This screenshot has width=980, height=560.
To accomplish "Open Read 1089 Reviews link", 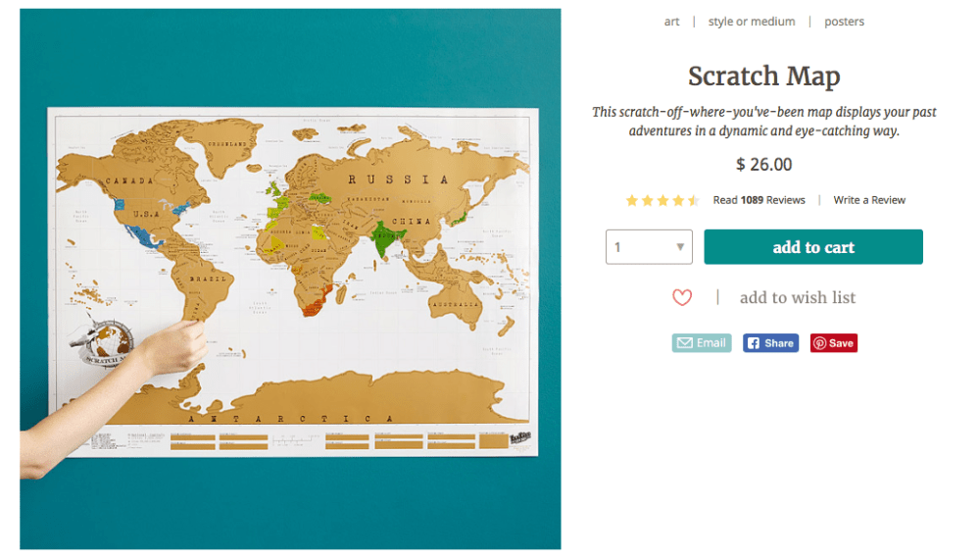I will (759, 200).
